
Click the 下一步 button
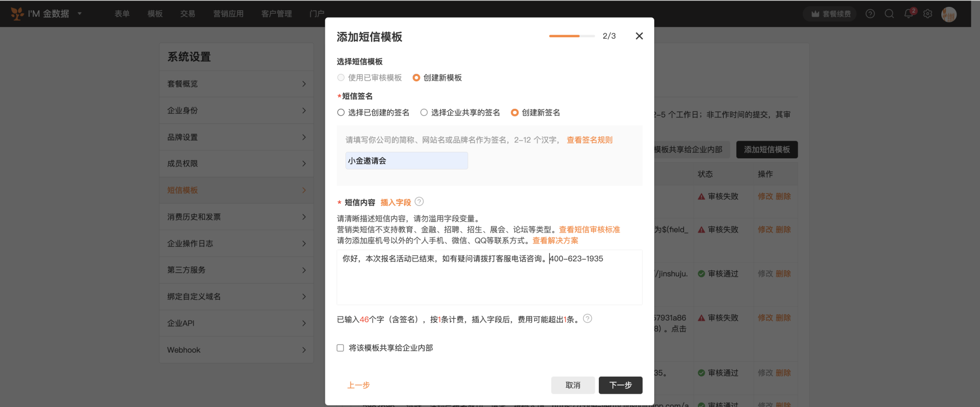click(620, 385)
